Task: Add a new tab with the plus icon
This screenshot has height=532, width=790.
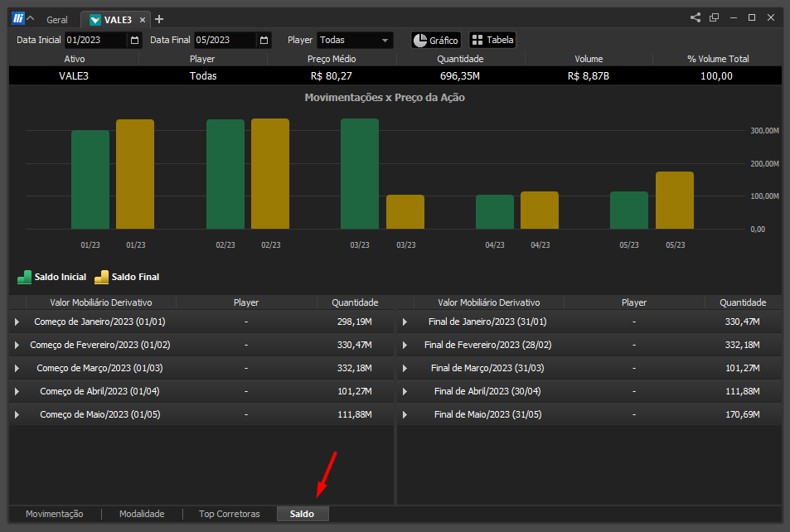Action: pyautogui.click(x=159, y=19)
